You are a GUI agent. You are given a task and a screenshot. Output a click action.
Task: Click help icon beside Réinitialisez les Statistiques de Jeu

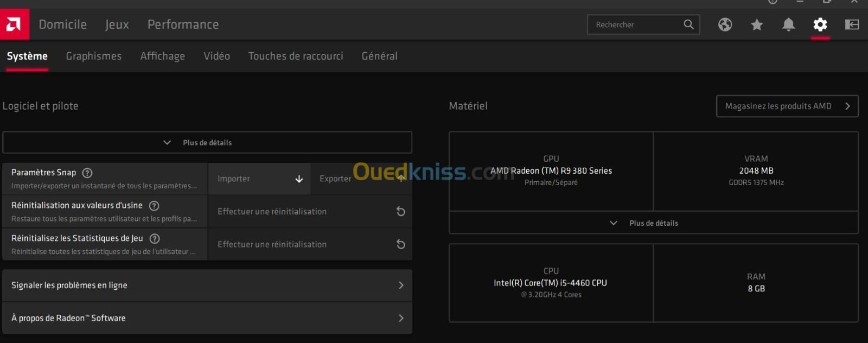[155, 239]
